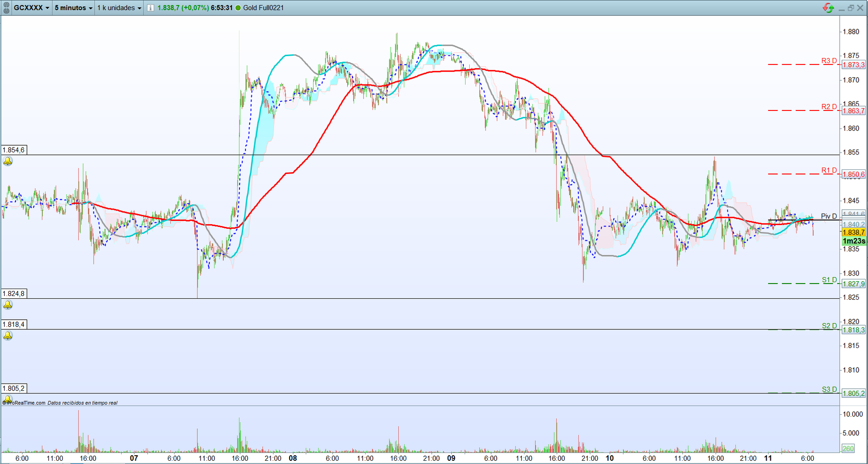This screenshot has height=464, width=868.
Task: Click the 07 date label on time axis
Action: [x=134, y=458]
